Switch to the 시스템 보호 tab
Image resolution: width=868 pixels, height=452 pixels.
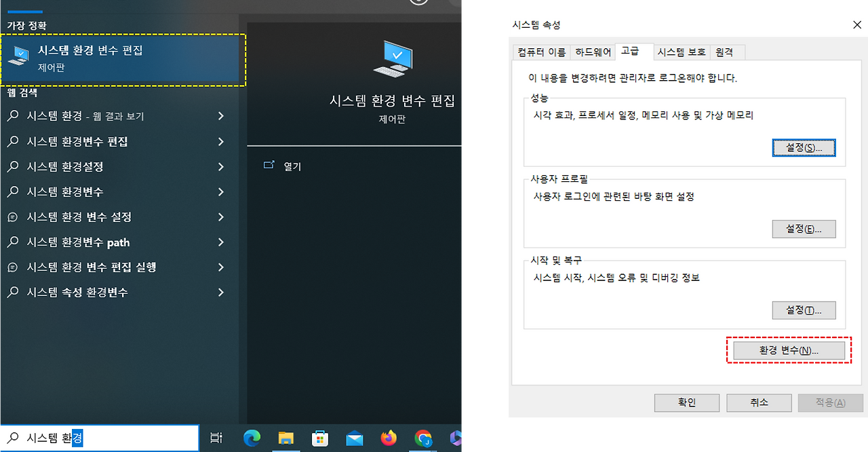tap(682, 52)
